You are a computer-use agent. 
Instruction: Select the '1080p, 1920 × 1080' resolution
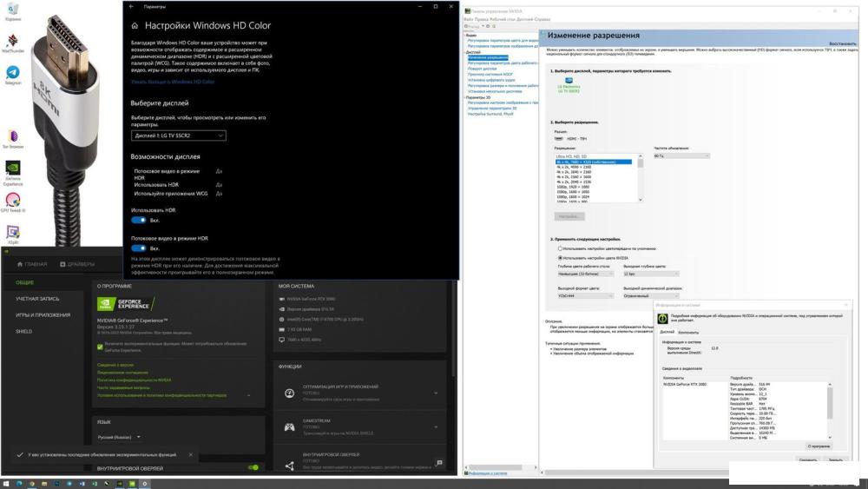point(573,187)
